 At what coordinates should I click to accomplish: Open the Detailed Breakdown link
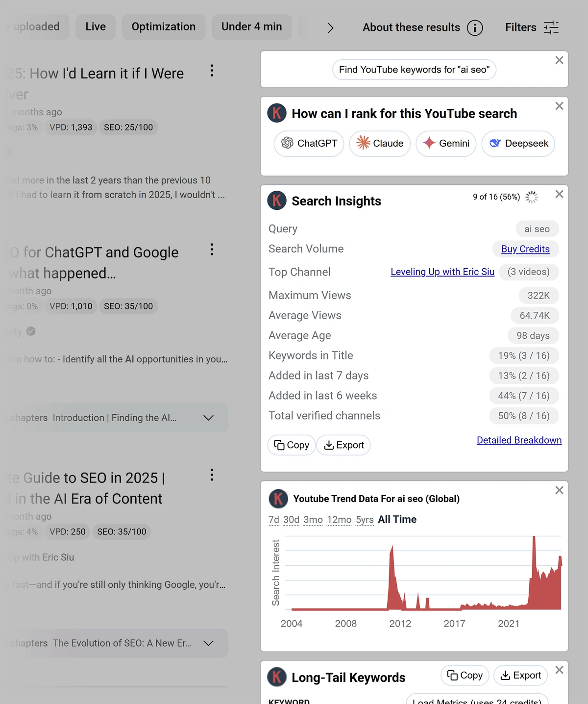tap(519, 440)
